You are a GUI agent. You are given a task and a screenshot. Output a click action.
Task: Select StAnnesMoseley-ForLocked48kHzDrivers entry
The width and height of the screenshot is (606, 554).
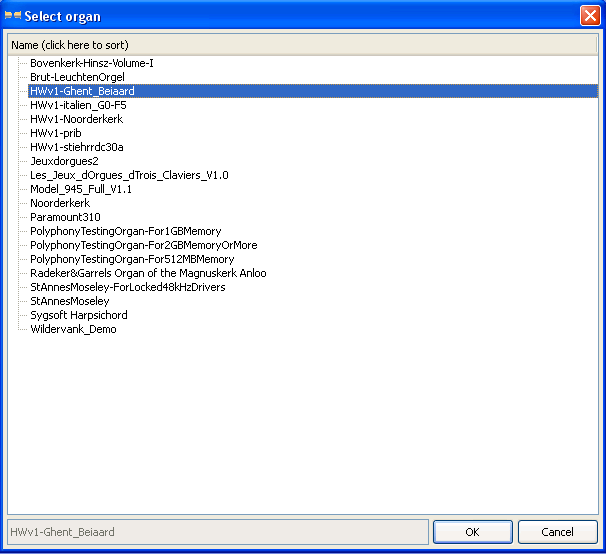(x=128, y=287)
